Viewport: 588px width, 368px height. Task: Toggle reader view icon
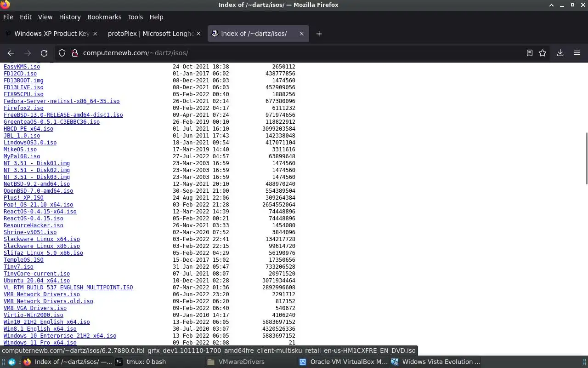pyautogui.click(x=530, y=53)
